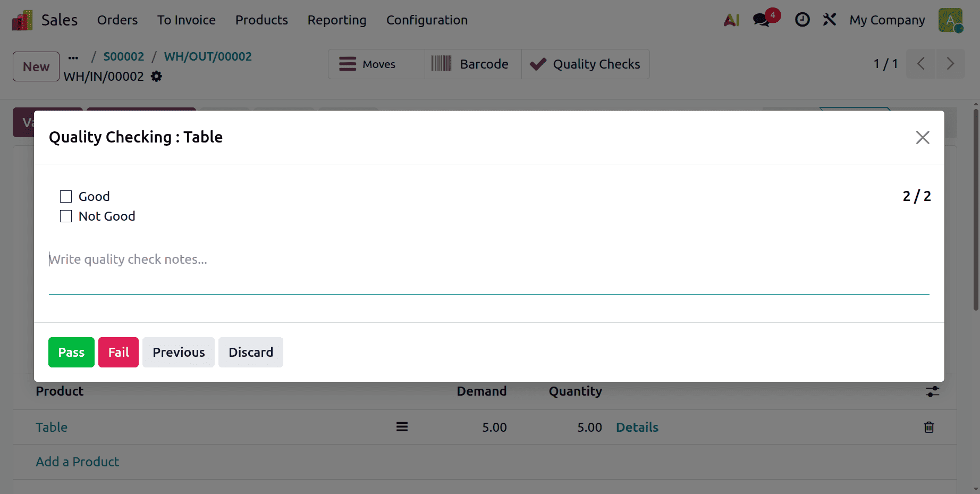Close the Quality Checking dialog
Screen dimensions: 980x494
(x=923, y=138)
